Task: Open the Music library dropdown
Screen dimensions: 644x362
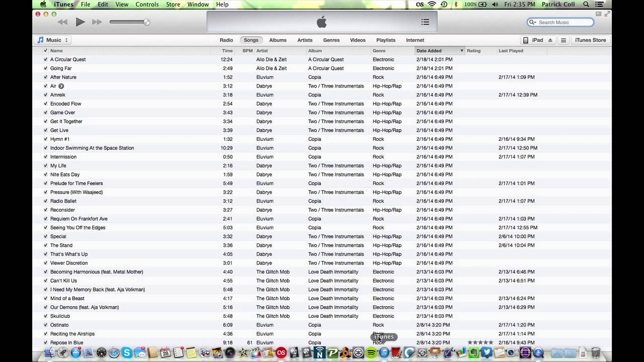Action: pos(52,40)
